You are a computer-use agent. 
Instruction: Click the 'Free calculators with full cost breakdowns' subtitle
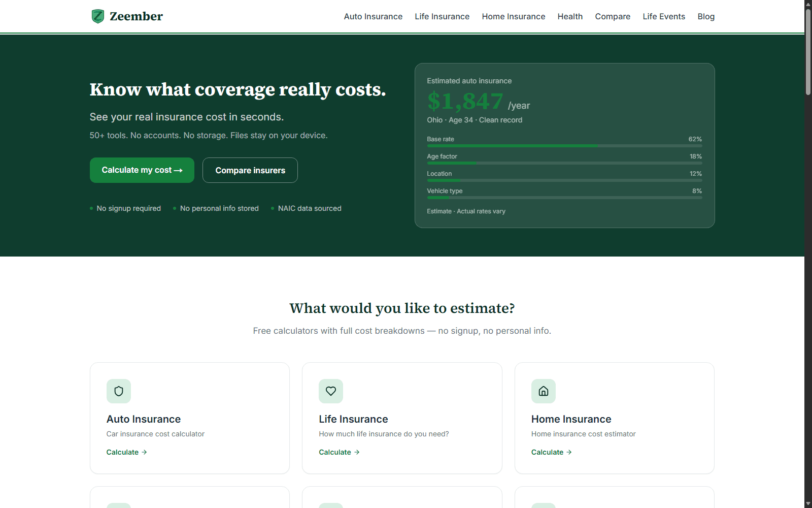(402, 331)
